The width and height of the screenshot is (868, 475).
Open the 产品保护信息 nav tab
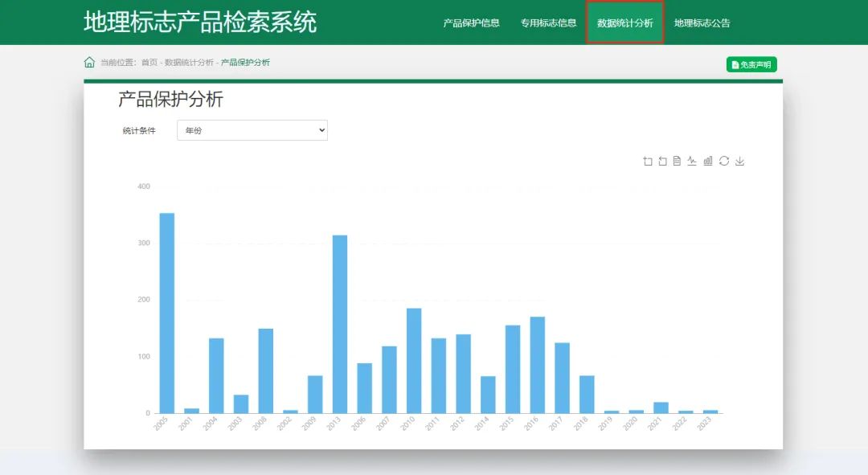pyautogui.click(x=471, y=23)
